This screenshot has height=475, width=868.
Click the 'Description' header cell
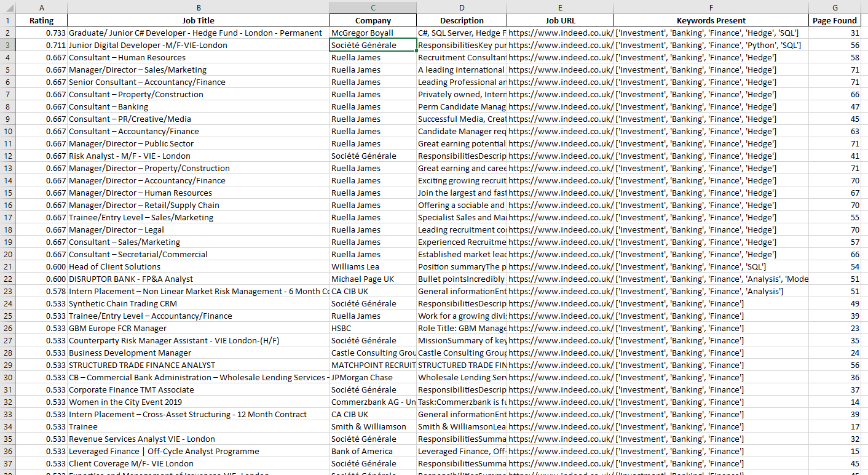pos(462,20)
